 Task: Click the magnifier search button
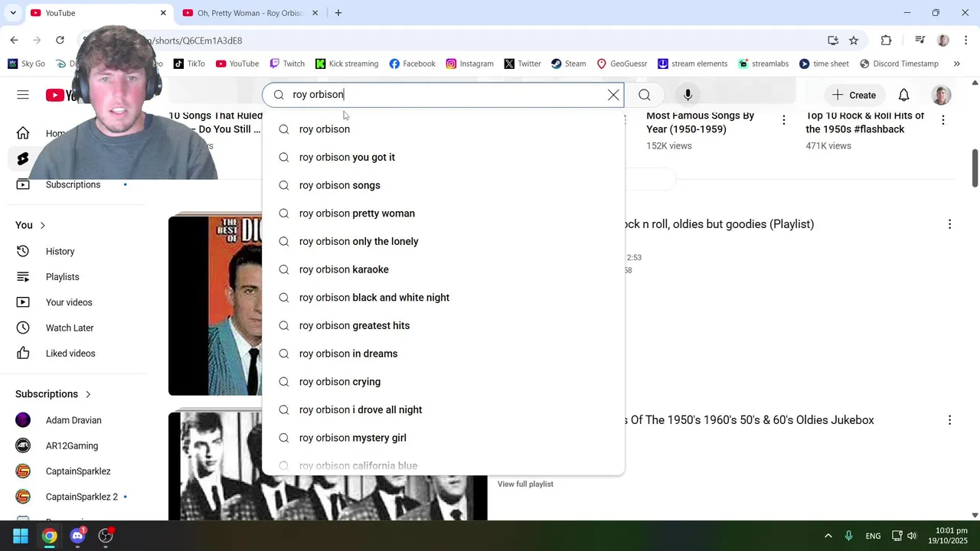tap(645, 95)
